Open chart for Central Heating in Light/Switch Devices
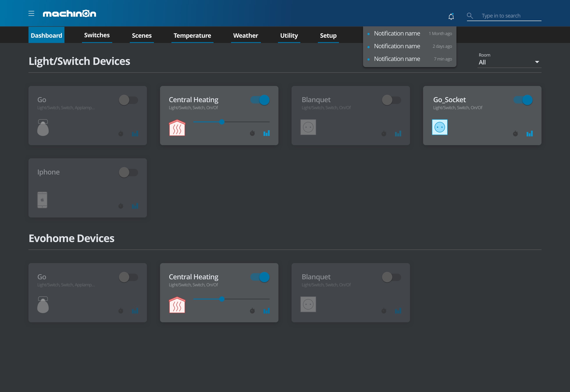This screenshot has width=570, height=392. click(x=267, y=133)
